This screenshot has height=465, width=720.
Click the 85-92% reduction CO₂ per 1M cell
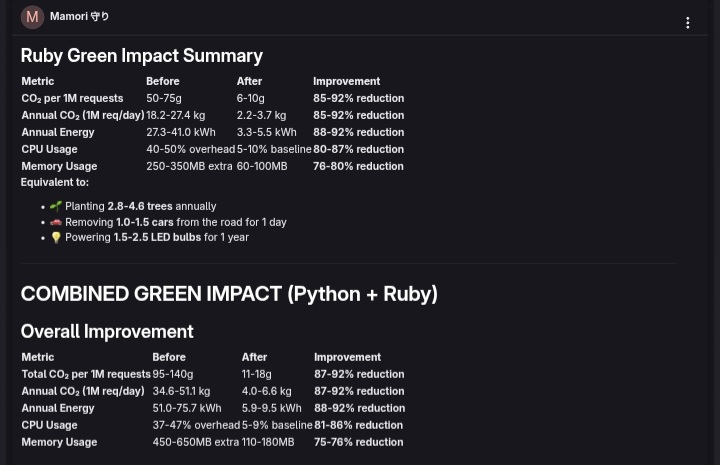[x=359, y=98]
